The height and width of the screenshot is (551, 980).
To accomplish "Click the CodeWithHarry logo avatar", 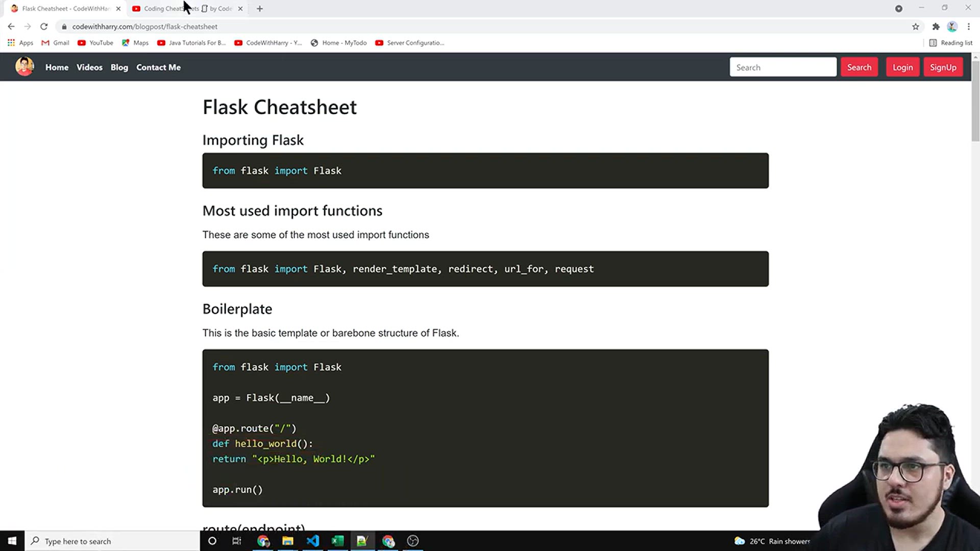I will 24,67.
